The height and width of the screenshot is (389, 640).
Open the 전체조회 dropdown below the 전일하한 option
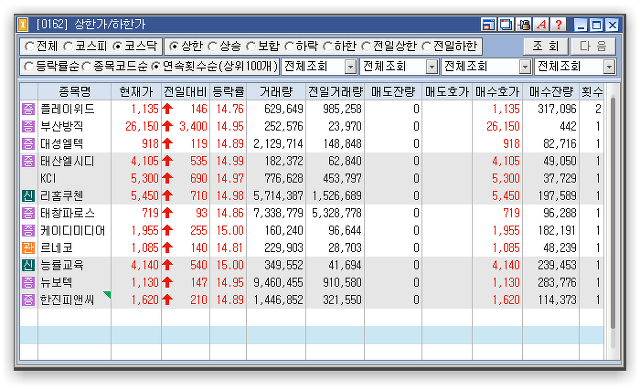(x=486, y=67)
